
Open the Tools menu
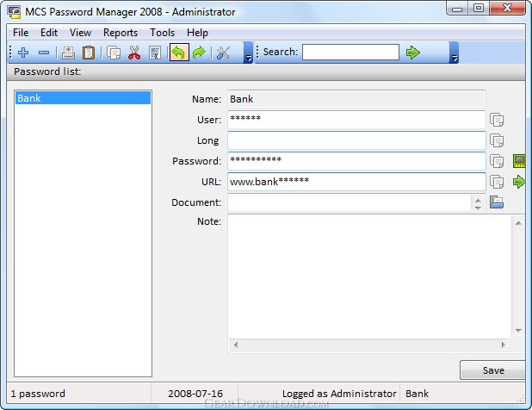(162, 33)
